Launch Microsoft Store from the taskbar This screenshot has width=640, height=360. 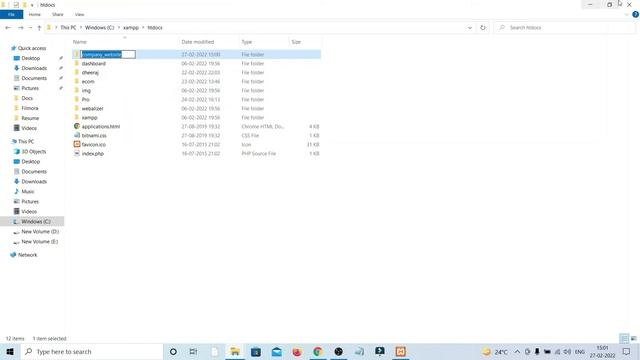pos(256,351)
